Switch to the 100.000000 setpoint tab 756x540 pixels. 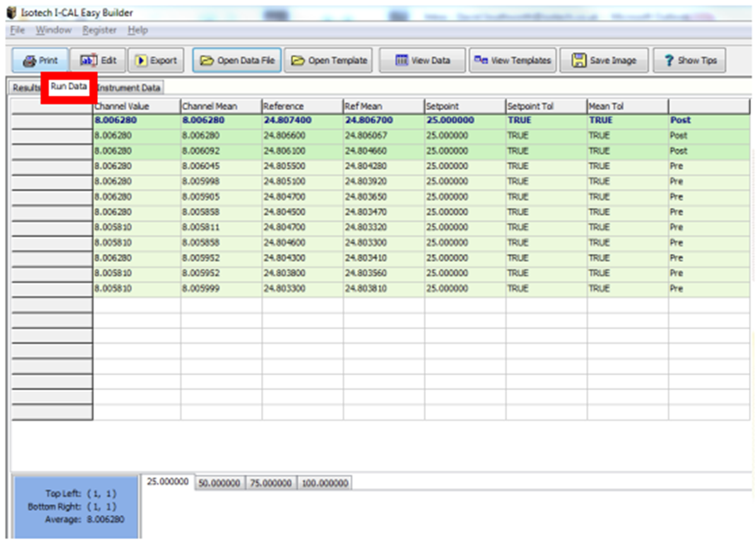pos(325,483)
